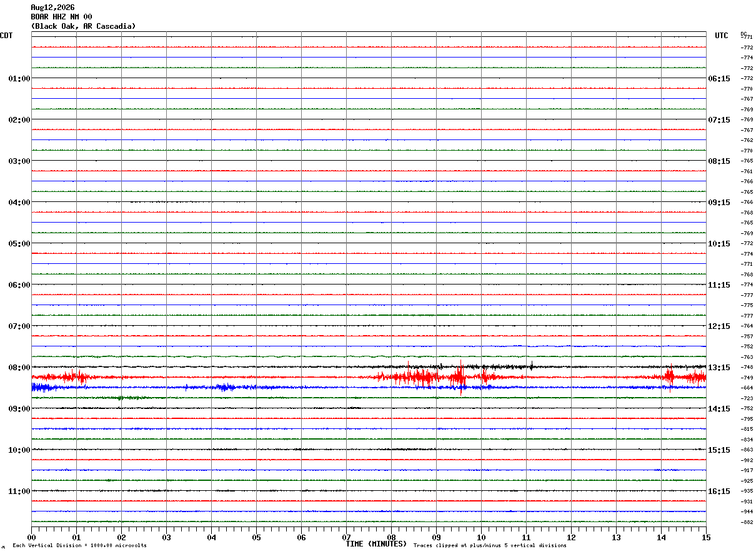
Task: Click the 13:15 UTC time label
Action: tap(719, 368)
